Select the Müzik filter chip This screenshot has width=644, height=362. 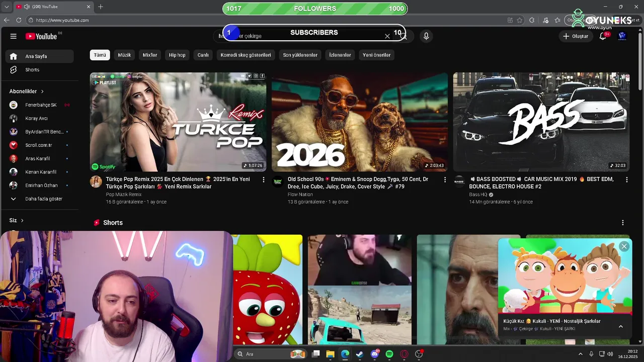[124, 55]
